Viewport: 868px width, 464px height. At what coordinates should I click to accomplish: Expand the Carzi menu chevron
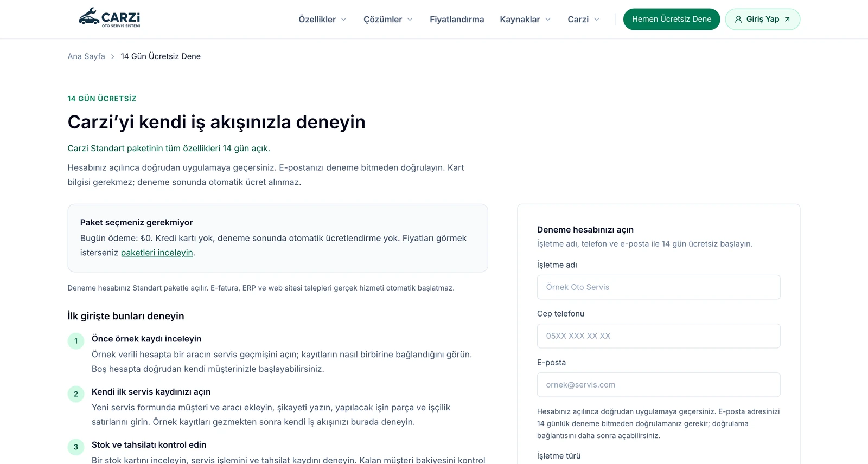point(597,20)
